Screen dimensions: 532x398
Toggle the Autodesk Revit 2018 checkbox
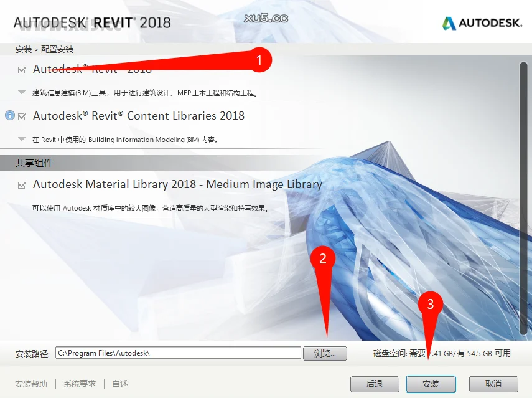pyautogui.click(x=22, y=70)
